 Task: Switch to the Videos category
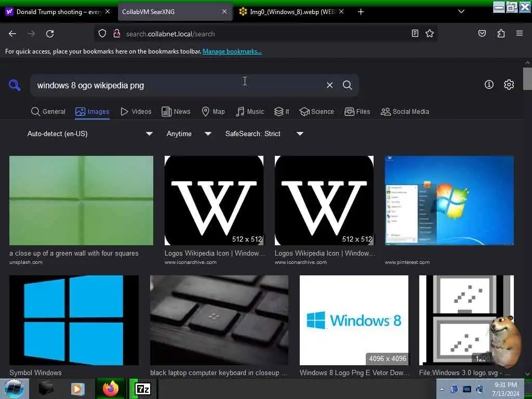click(136, 112)
